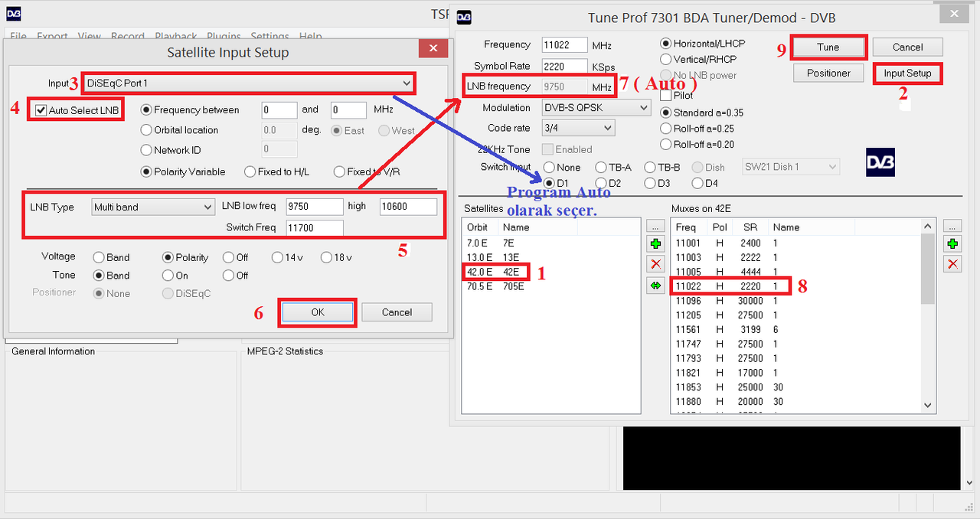Click green double-arrow icon beside Satellites list
This screenshot has width=980, height=519.
point(655,286)
